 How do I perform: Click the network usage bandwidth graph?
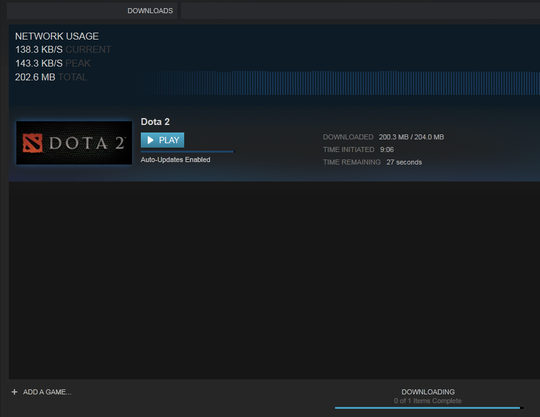(x=339, y=83)
